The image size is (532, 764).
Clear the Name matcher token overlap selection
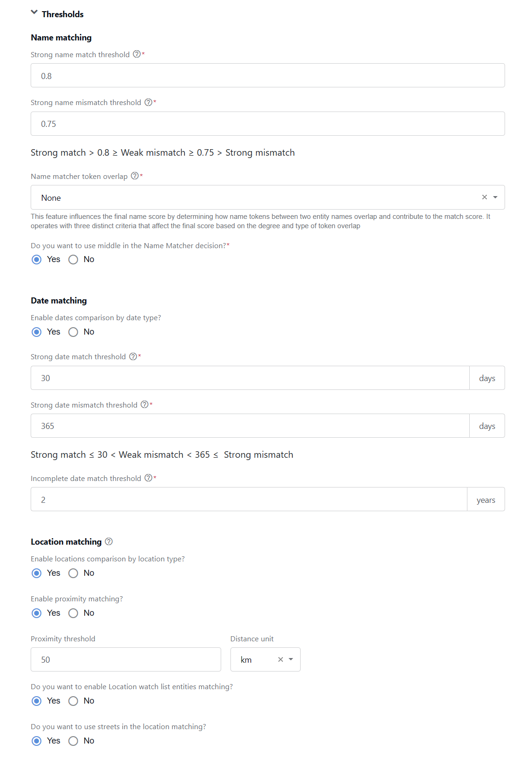click(485, 197)
